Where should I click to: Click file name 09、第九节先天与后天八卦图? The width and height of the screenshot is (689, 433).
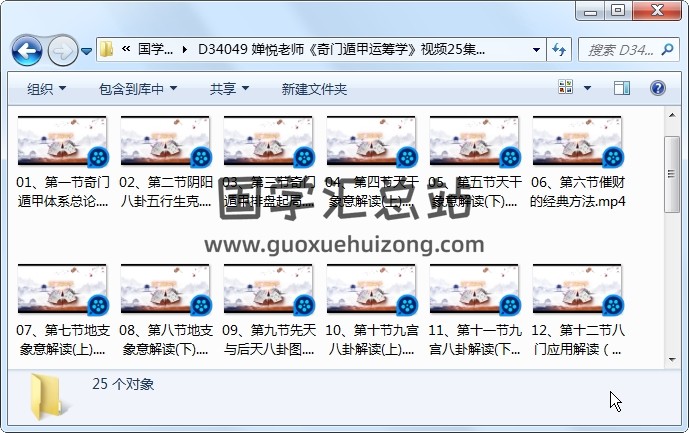[x=268, y=339]
